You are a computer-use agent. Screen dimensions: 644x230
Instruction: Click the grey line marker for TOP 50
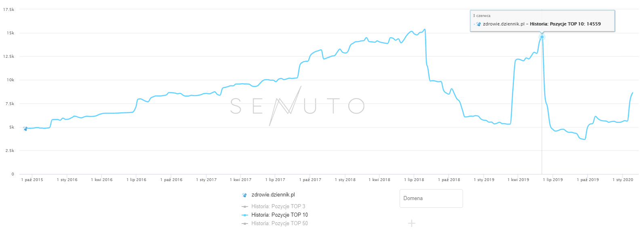(x=244, y=224)
